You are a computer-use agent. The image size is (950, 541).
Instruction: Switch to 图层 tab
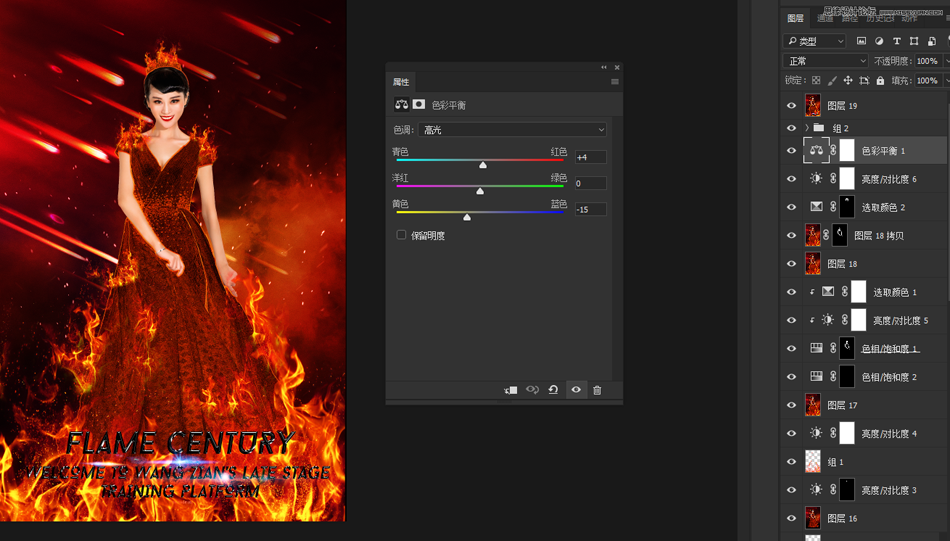coord(796,18)
